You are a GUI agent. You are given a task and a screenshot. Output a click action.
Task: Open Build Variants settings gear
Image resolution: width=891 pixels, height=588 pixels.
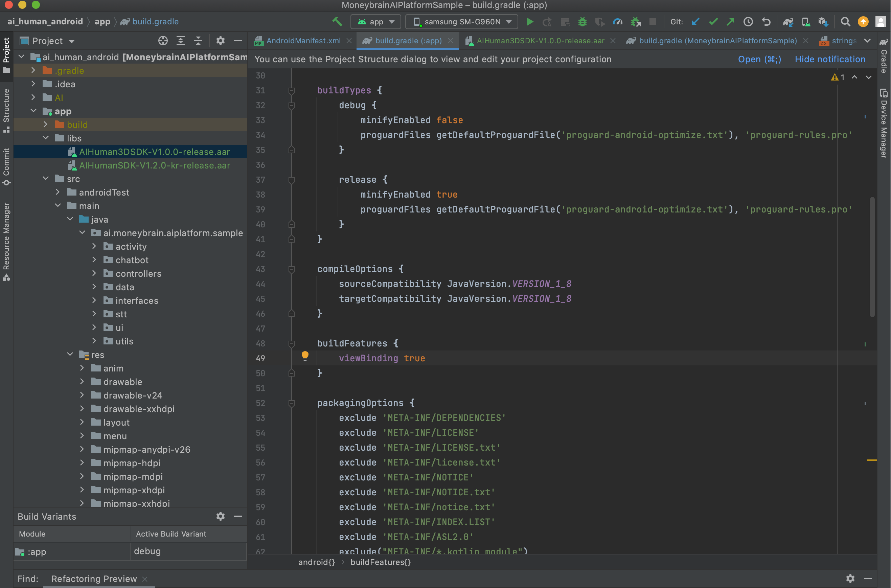tap(221, 516)
